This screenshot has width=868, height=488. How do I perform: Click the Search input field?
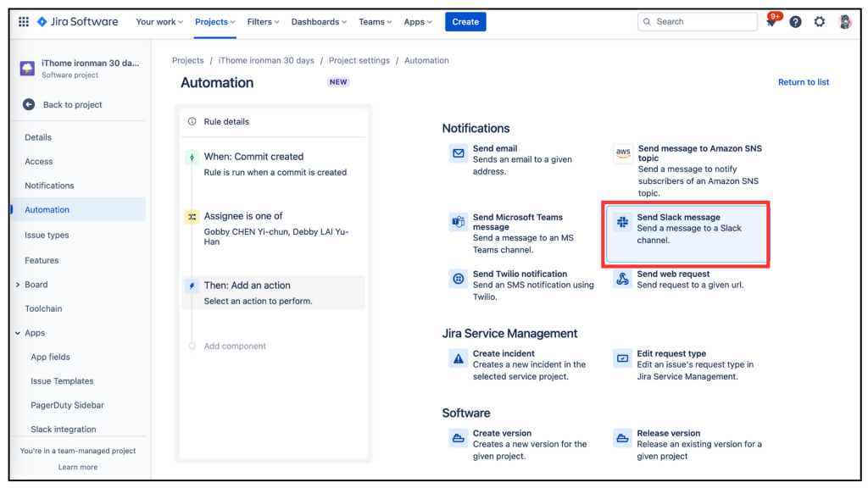698,21
